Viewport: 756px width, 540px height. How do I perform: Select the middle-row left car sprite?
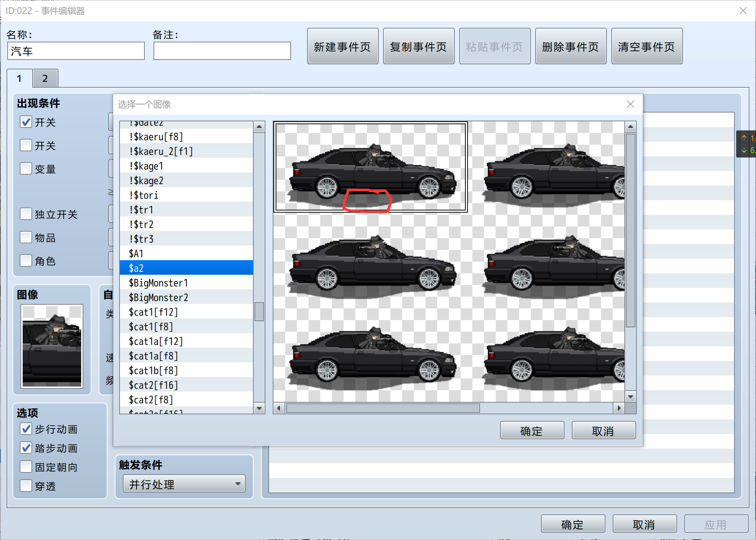tap(371, 267)
